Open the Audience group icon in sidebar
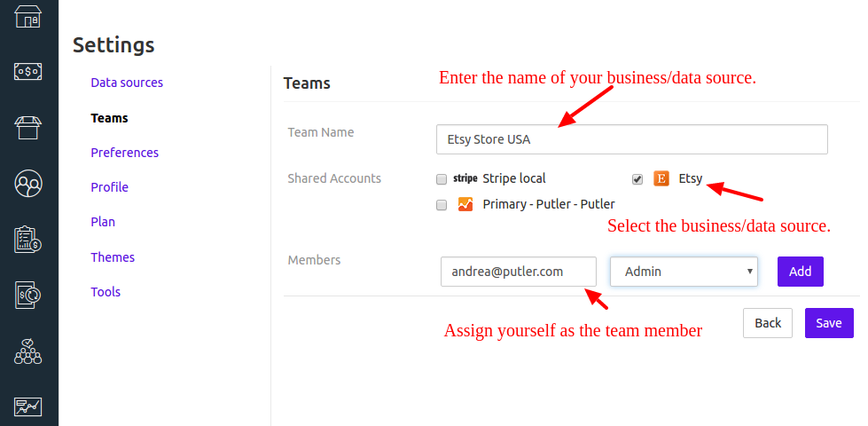 (28, 351)
